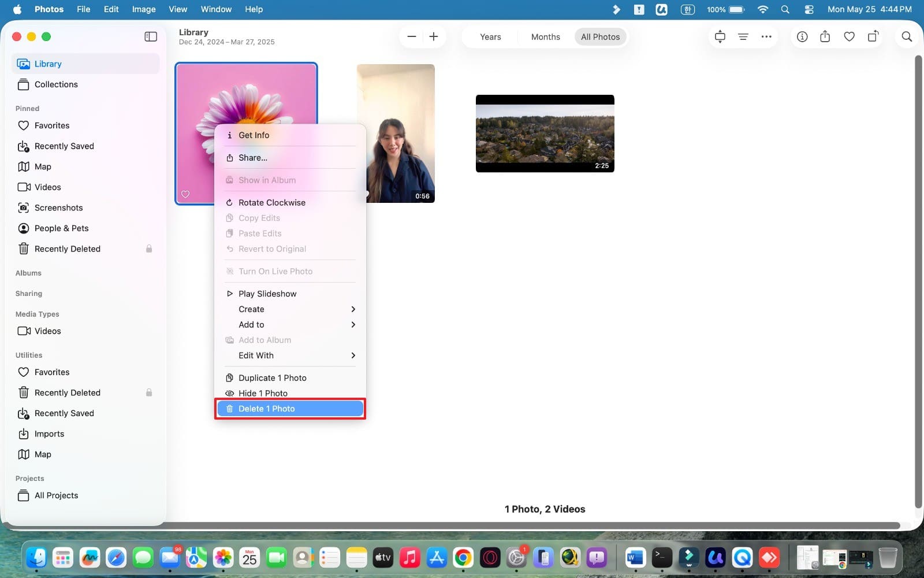Open People & Pets in sidebar
This screenshot has width=924, height=578.
pyautogui.click(x=85, y=228)
